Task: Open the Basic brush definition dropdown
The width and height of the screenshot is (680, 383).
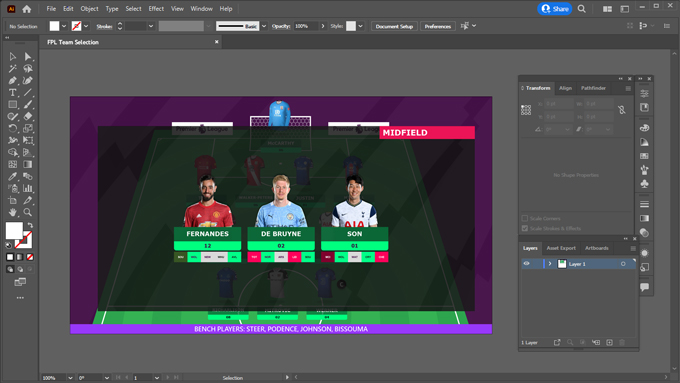Action: coord(264,26)
